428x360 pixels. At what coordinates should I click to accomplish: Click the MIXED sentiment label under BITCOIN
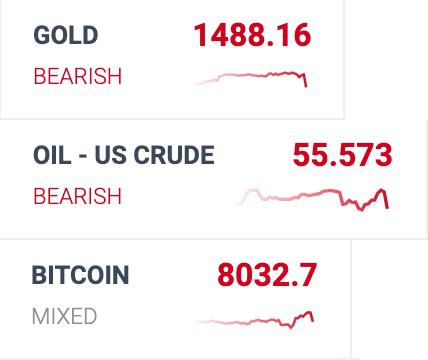point(64,316)
